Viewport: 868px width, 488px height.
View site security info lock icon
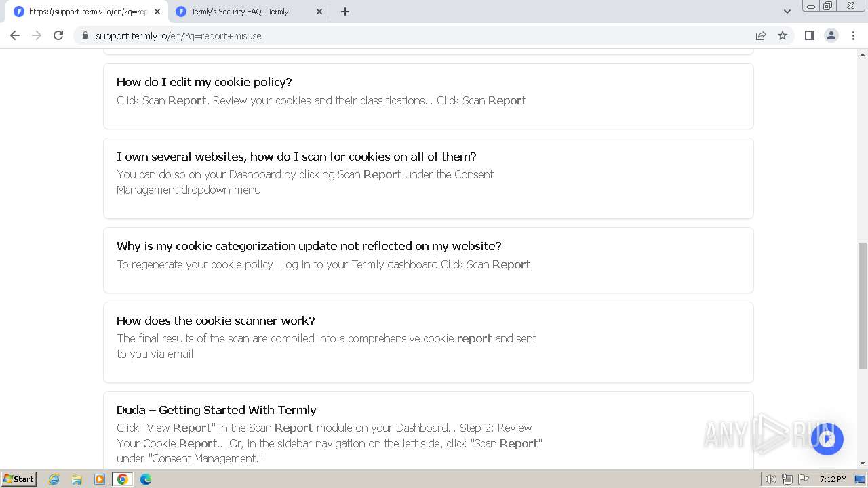pos(85,35)
